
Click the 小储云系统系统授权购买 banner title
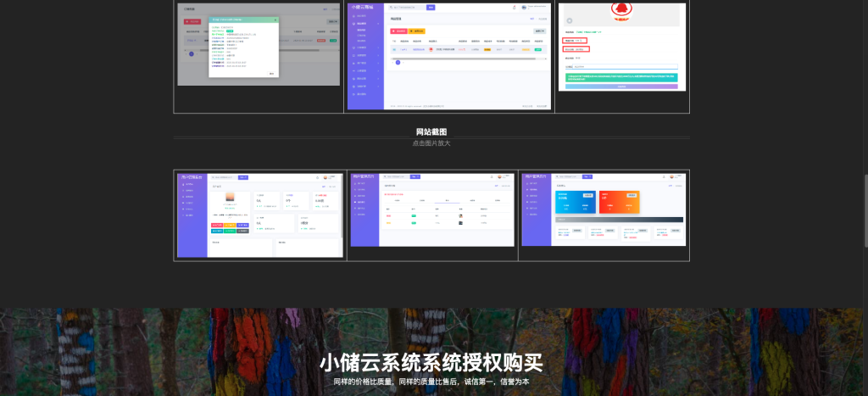pyautogui.click(x=431, y=363)
